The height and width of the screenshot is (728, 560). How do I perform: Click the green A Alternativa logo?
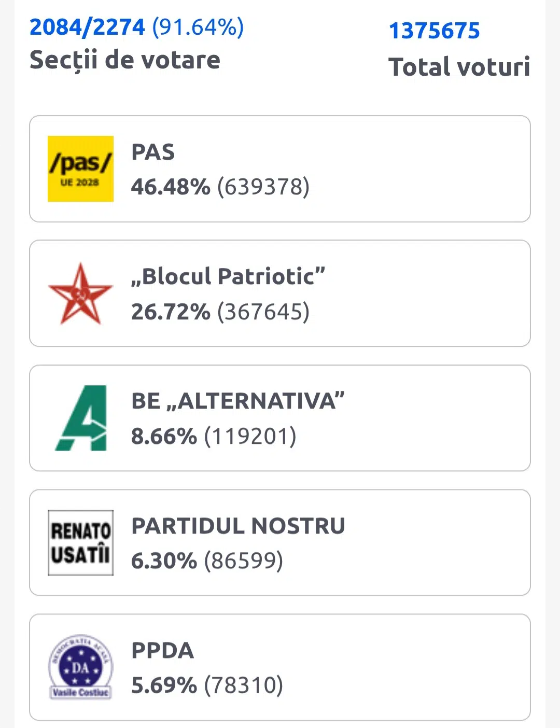click(81, 418)
